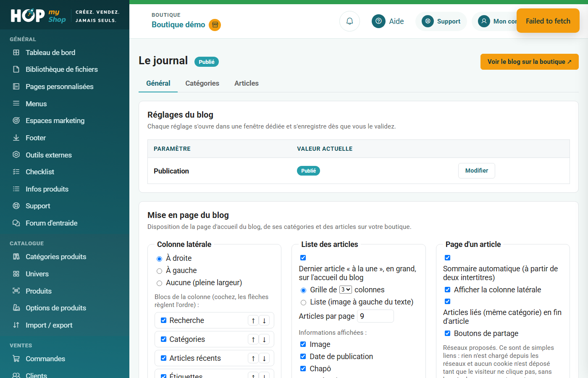Viewport: 588px width, 378px height.
Task: Choose the Liste (image à gauche) layout
Action: (x=303, y=302)
